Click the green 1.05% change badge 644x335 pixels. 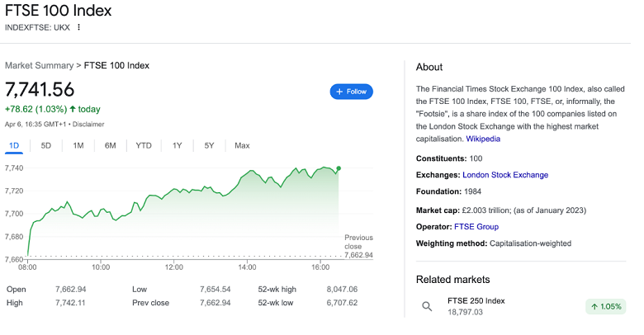coord(606,306)
